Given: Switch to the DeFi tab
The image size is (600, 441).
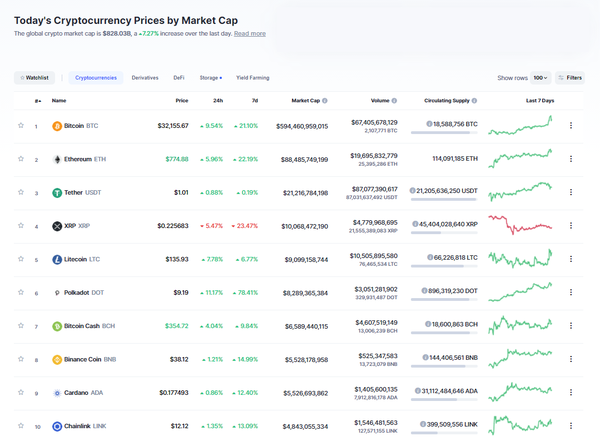Looking at the screenshot, I should [x=179, y=78].
